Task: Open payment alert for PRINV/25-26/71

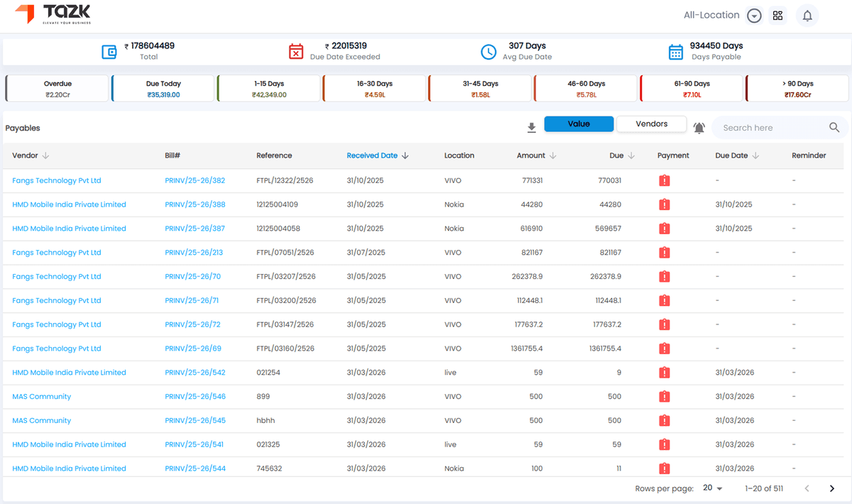Action: pyautogui.click(x=665, y=301)
